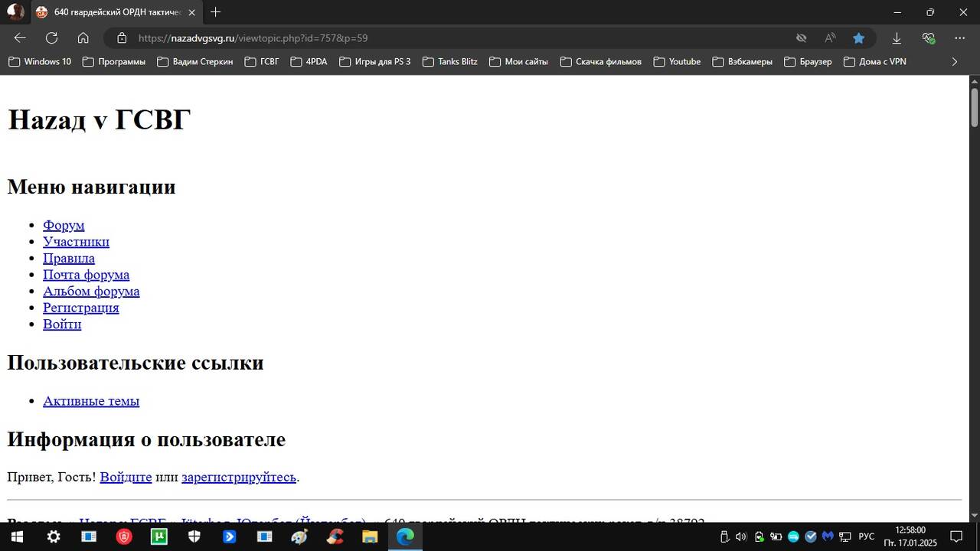
Task: Open a new tab with the plus button
Action: click(x=215, y=12)
